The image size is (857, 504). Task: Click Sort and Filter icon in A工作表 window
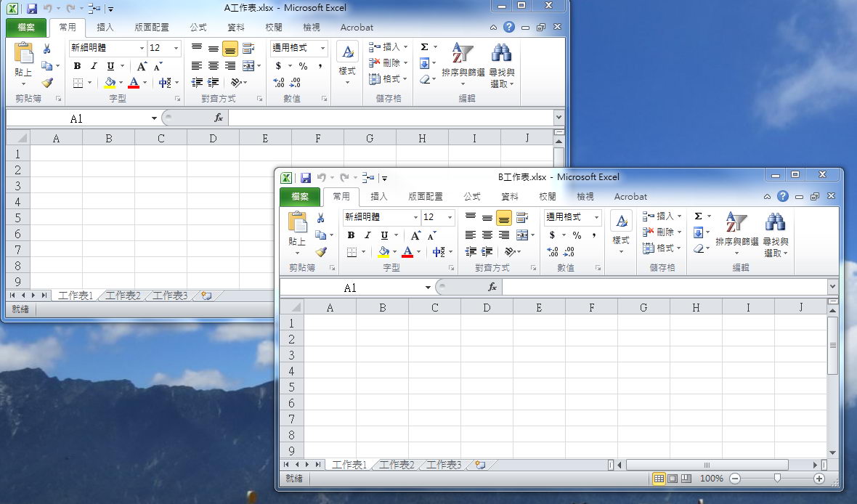(x=463, y=53)
